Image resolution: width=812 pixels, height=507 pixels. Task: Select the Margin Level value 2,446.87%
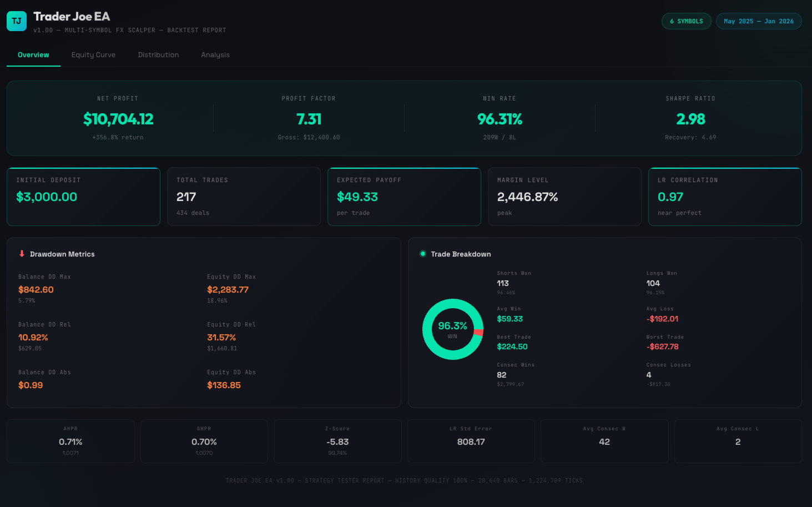527,197
